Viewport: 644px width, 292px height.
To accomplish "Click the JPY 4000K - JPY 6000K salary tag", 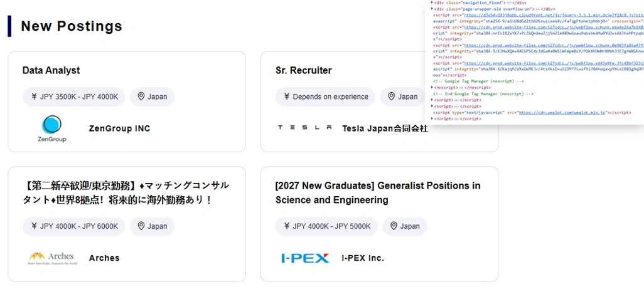I will 73,226.
